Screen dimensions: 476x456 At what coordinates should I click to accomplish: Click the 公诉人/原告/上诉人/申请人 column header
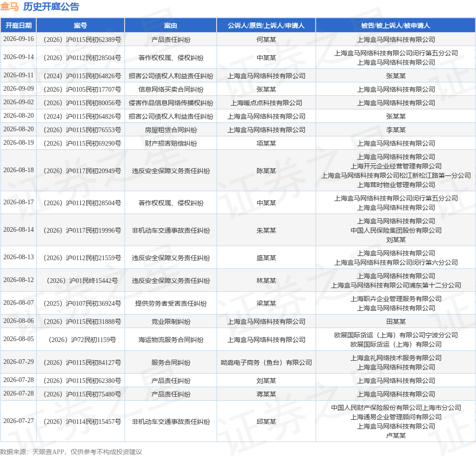point(266,26)
